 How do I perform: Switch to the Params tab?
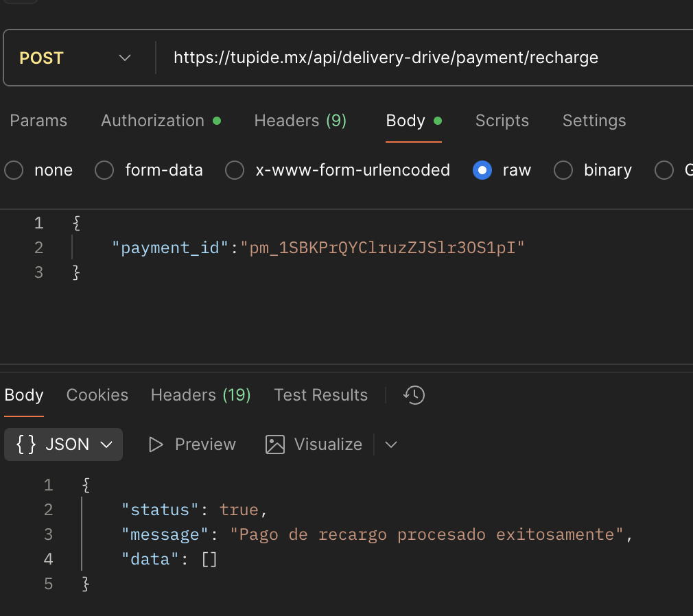[38, 121]
